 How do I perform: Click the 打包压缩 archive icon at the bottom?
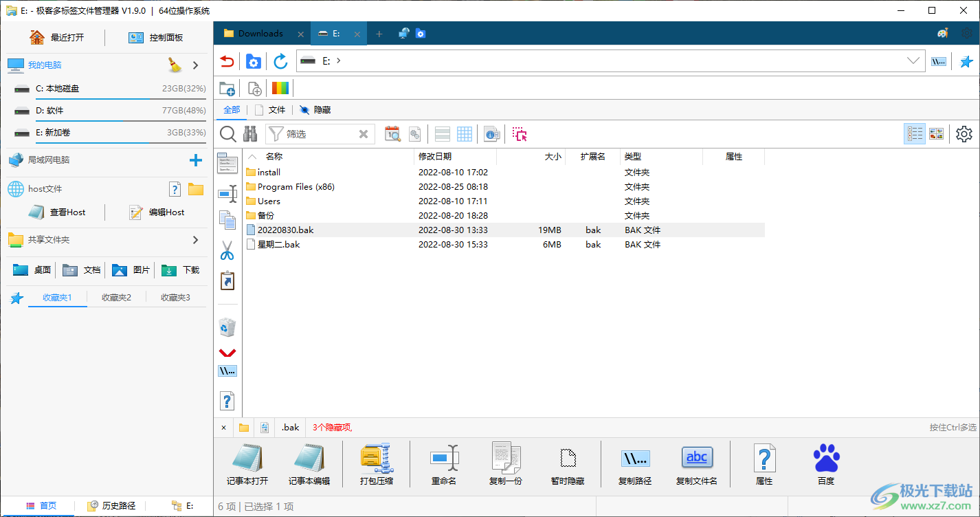375,464
